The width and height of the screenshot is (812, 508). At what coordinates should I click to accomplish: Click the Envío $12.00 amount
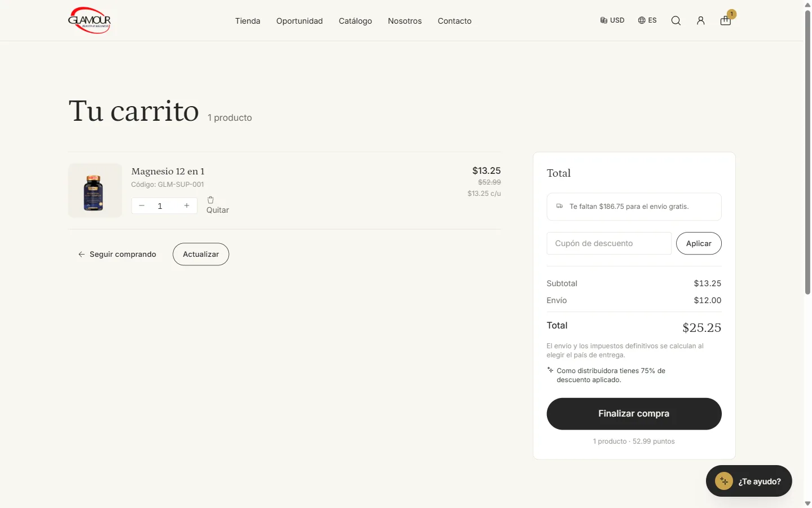click(708, 300)
